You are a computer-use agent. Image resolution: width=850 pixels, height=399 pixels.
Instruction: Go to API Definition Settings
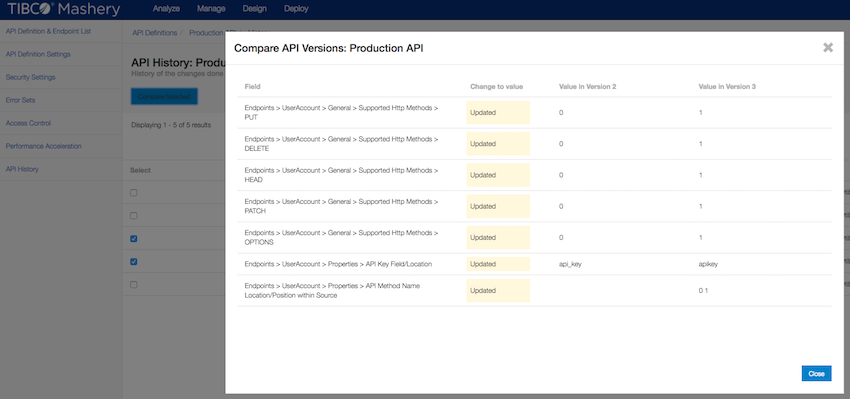point(38,54)
